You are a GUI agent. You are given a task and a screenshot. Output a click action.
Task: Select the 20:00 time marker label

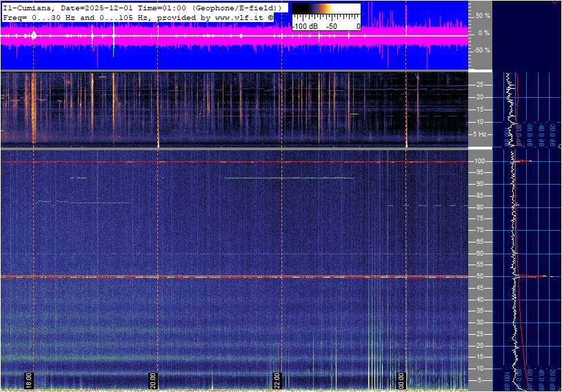(153, 380)
